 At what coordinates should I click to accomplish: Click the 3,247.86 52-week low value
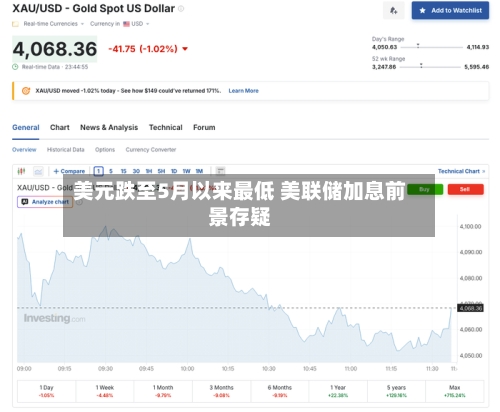[x=384, y=67]
